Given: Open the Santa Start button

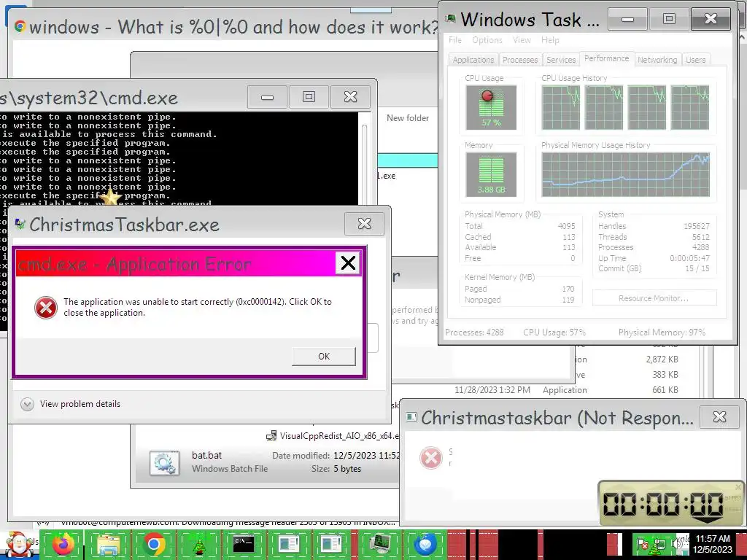Looking at the screenshot, I should coord(18,544).
